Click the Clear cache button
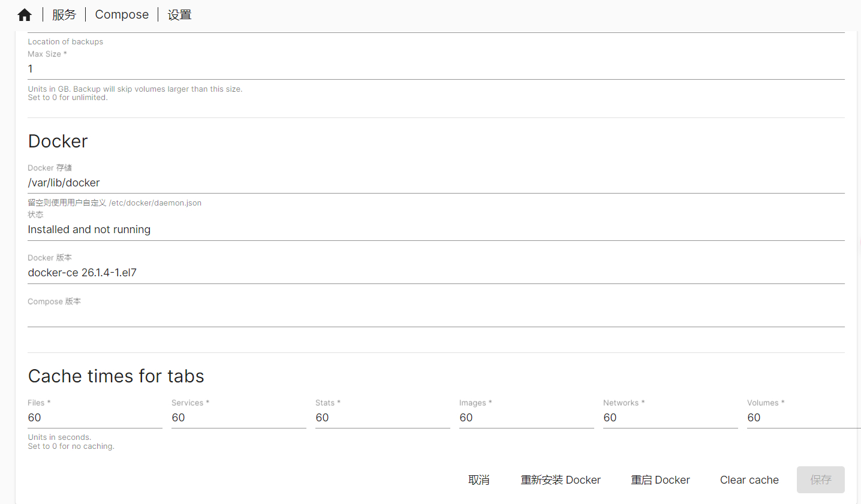 tap(749, 480)
